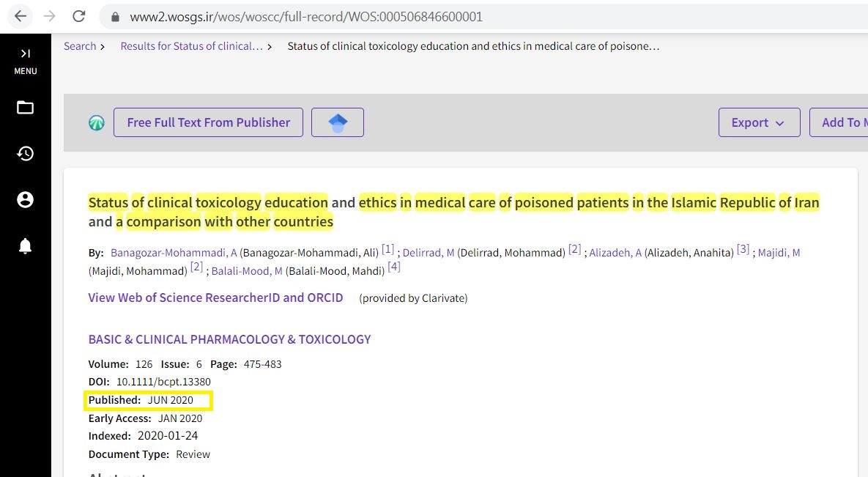Open the Export dropdown
The image size is (868, 477).
757,122
